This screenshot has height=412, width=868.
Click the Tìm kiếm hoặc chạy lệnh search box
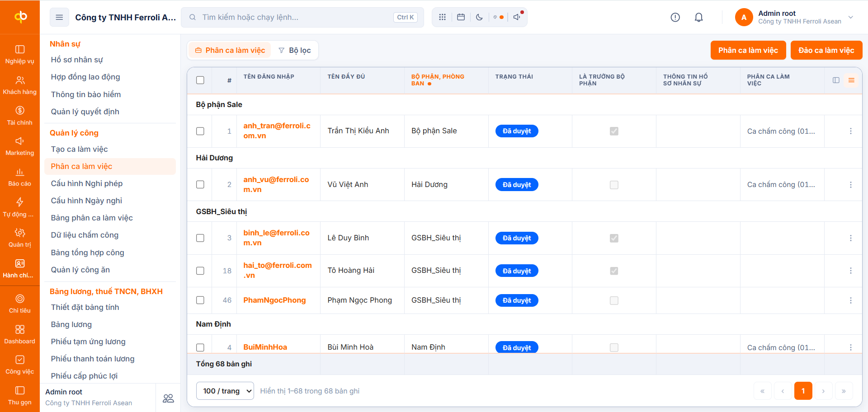pos(302,17)
